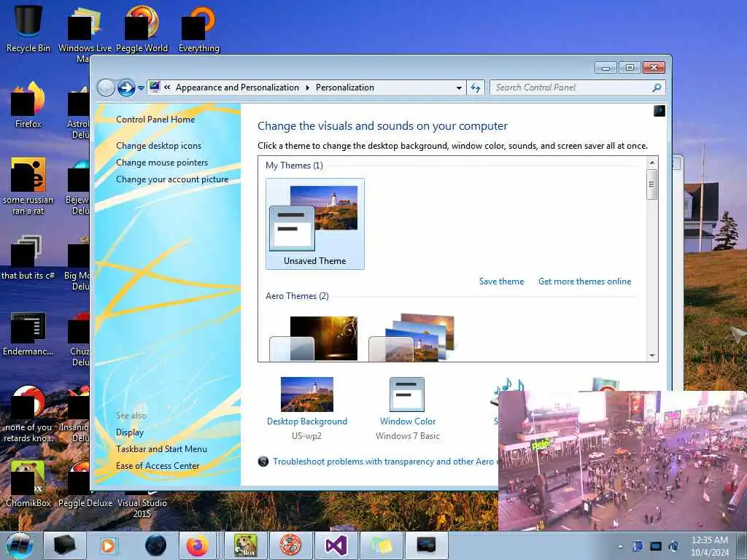Click the network tray icon

656,546
